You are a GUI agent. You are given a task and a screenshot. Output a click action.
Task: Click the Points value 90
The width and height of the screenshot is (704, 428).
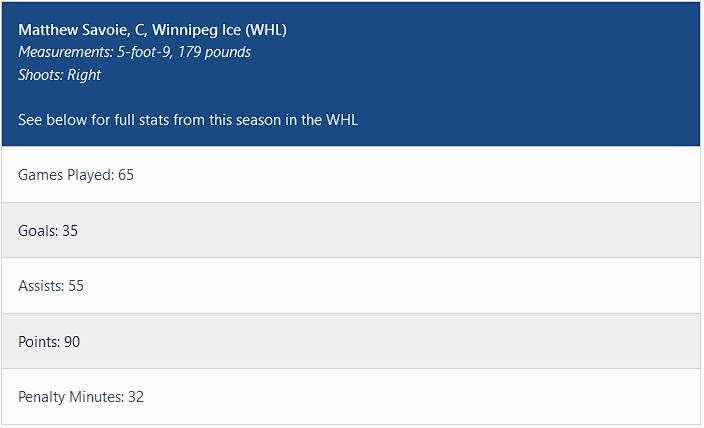pos(72,342)
